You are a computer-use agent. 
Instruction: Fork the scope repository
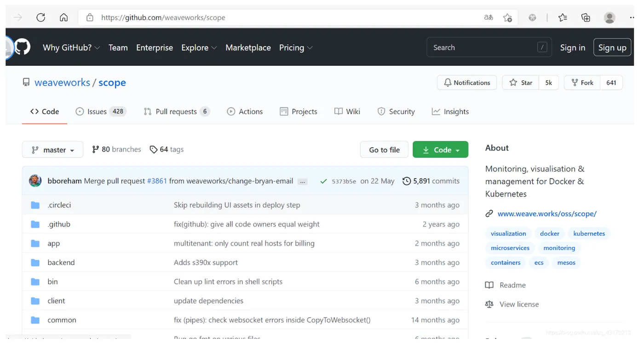582,82
